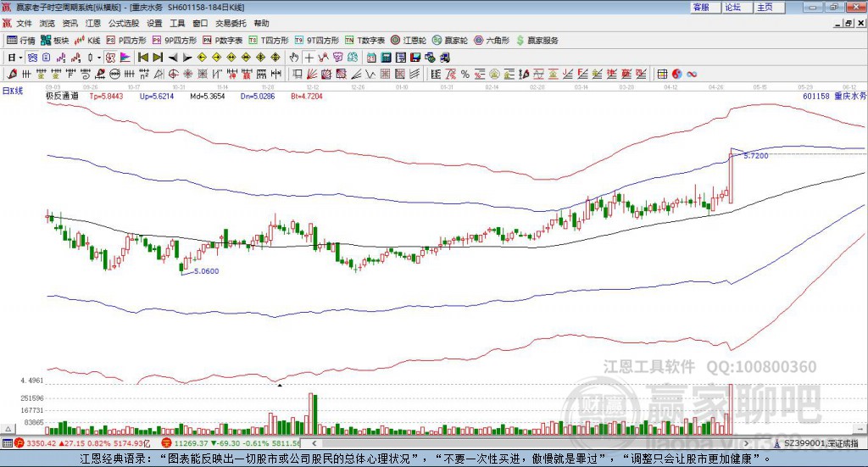
Task: Switch to the K线 chart view
Action: point(87,41)
